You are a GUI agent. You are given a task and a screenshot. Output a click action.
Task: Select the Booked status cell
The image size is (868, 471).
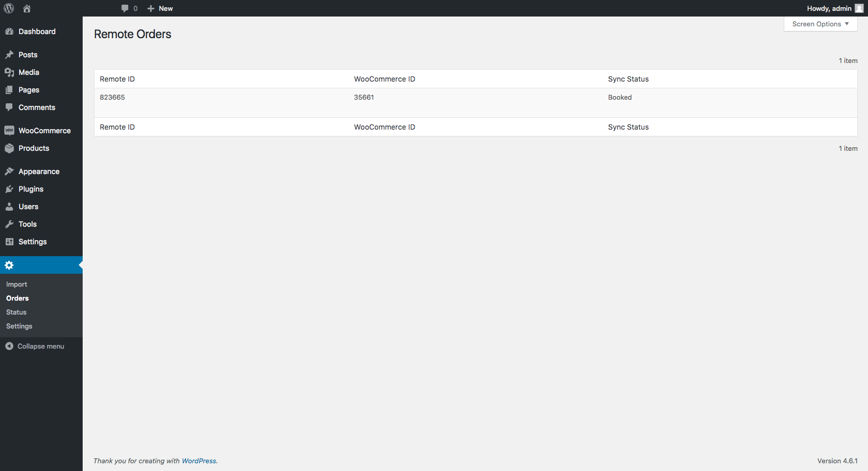click(620, 97)
